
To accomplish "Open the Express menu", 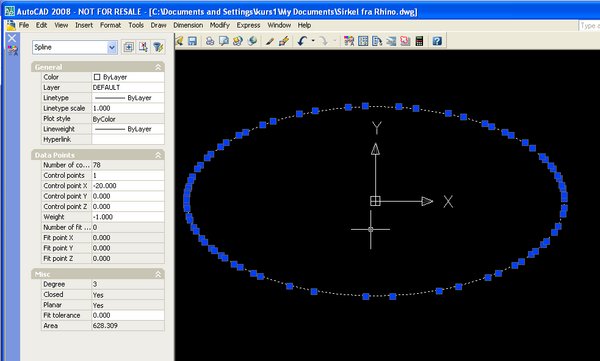I will point(248,25).
